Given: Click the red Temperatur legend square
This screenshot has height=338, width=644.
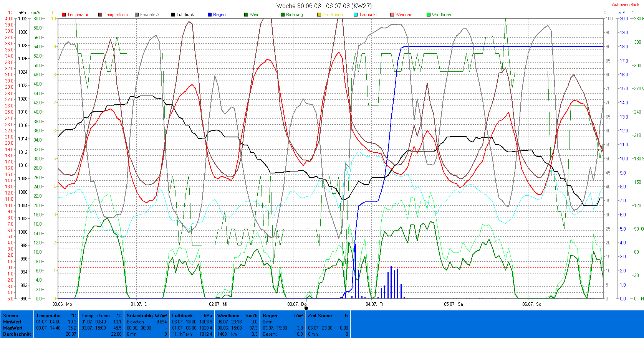Looking at the screenshot, I should [x=64, y=15].
